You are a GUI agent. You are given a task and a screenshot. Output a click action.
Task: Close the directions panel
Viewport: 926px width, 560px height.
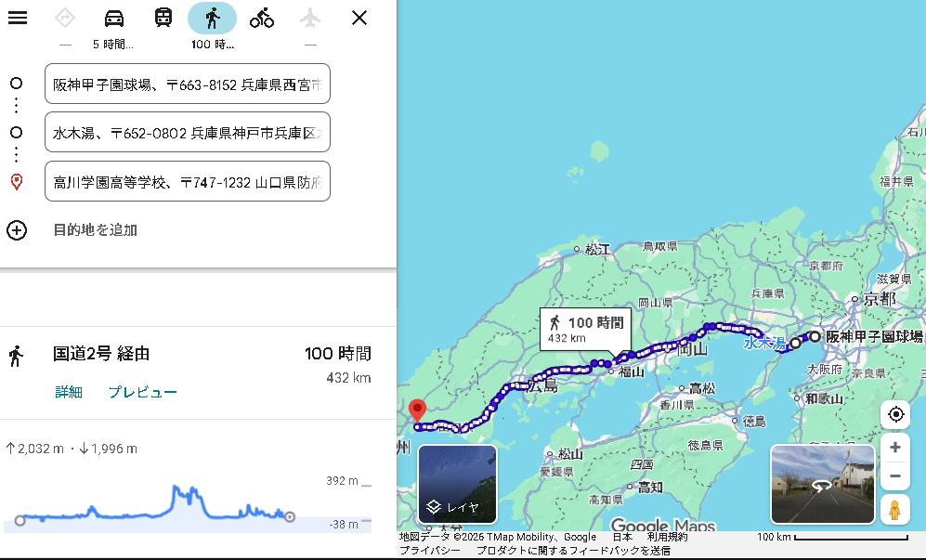pos(359,18)
